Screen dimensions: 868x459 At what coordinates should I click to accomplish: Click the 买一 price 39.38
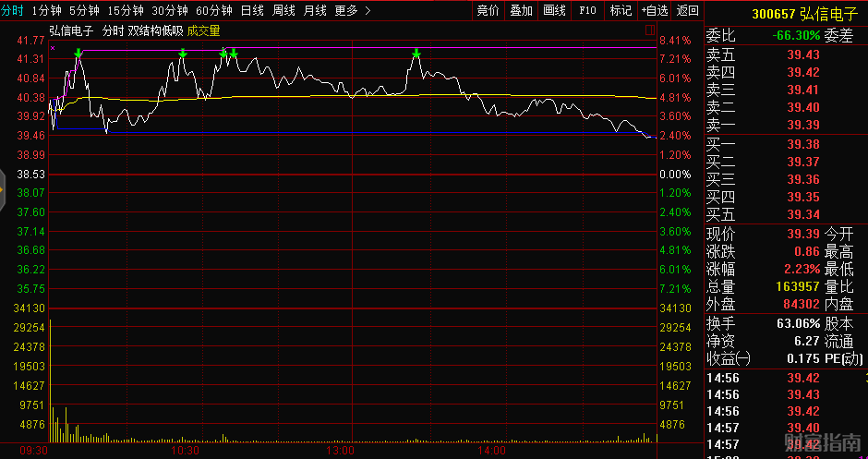(803, 144)
